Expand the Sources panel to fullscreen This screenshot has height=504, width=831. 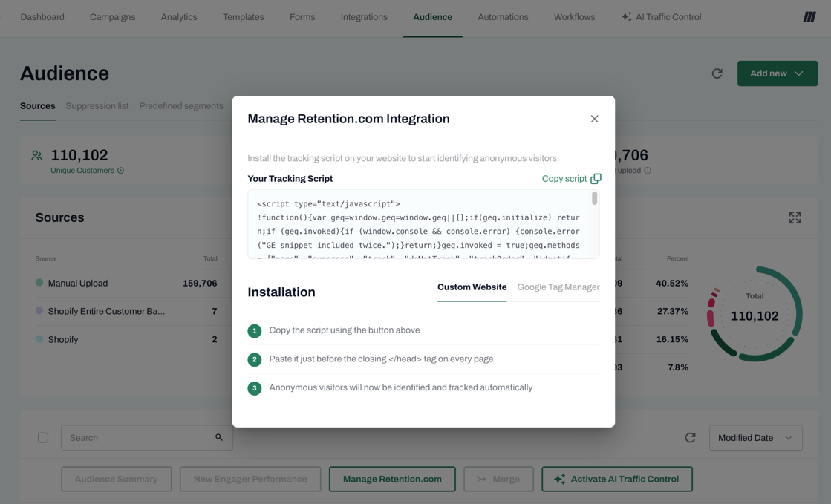click(795, 217)
